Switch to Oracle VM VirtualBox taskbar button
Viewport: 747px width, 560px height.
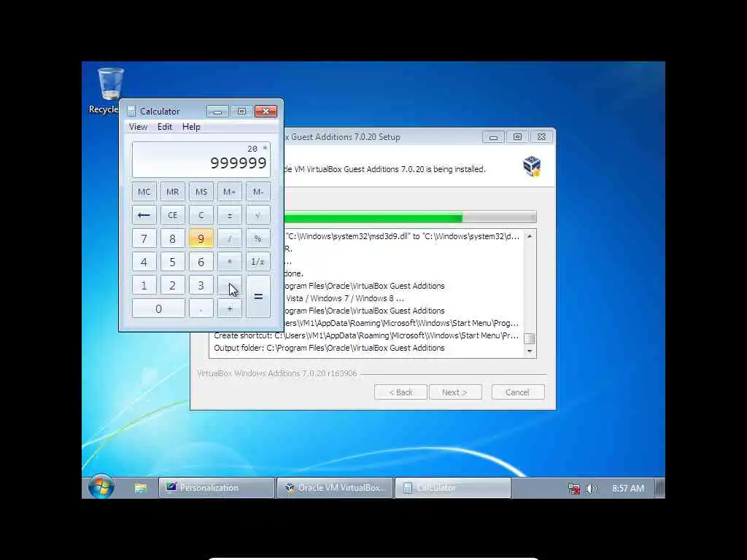coord(335,488)
